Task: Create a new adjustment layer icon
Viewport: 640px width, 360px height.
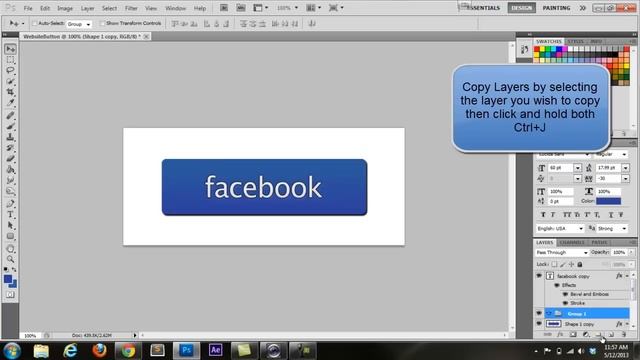Action: pos(586,334)
